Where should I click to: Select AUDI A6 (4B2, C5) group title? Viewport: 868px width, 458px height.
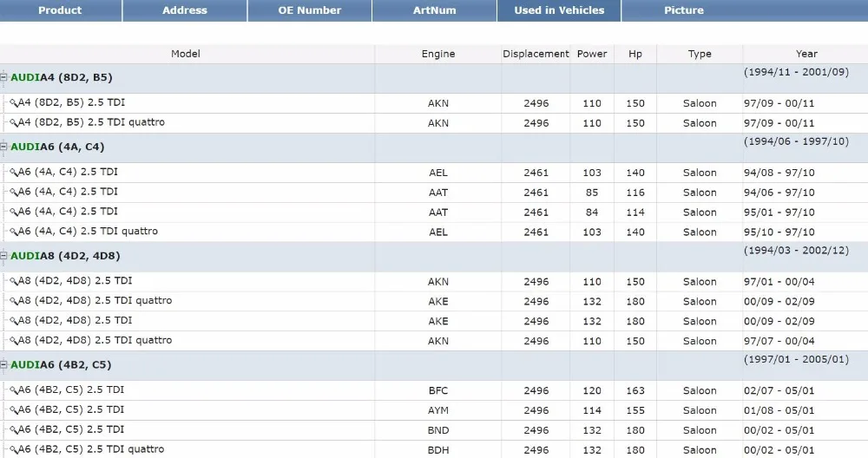click(61, 365)
